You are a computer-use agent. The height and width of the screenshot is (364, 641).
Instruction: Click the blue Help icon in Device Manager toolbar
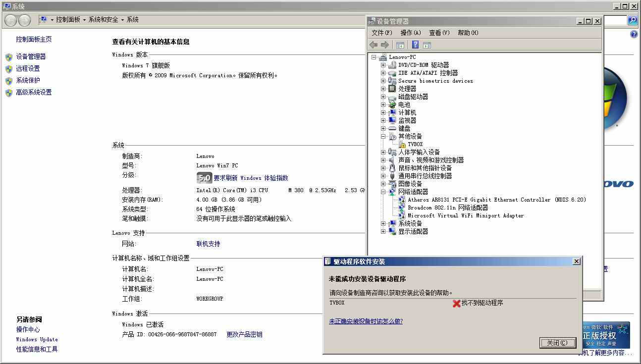415,45
